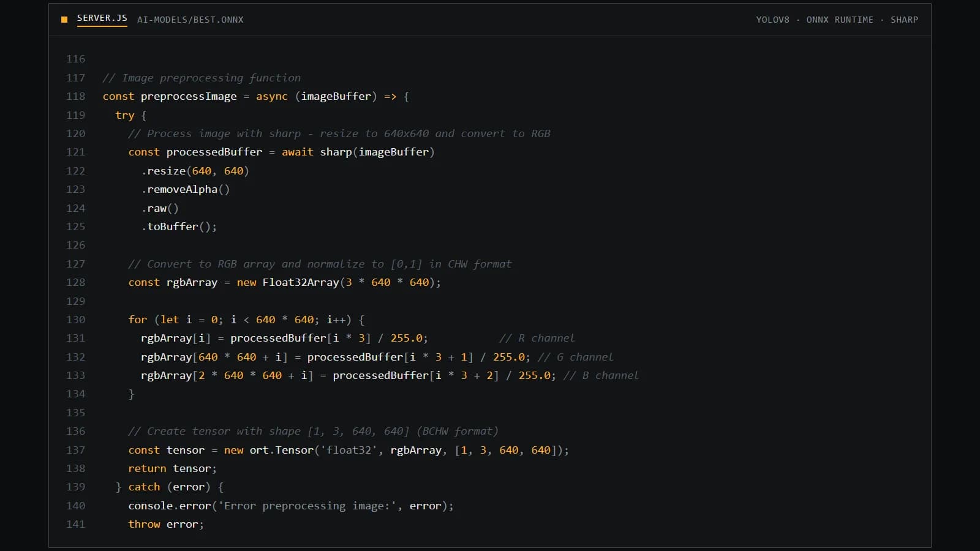
Task: Click the SHARP label in header
Action: tap(904, 20)
